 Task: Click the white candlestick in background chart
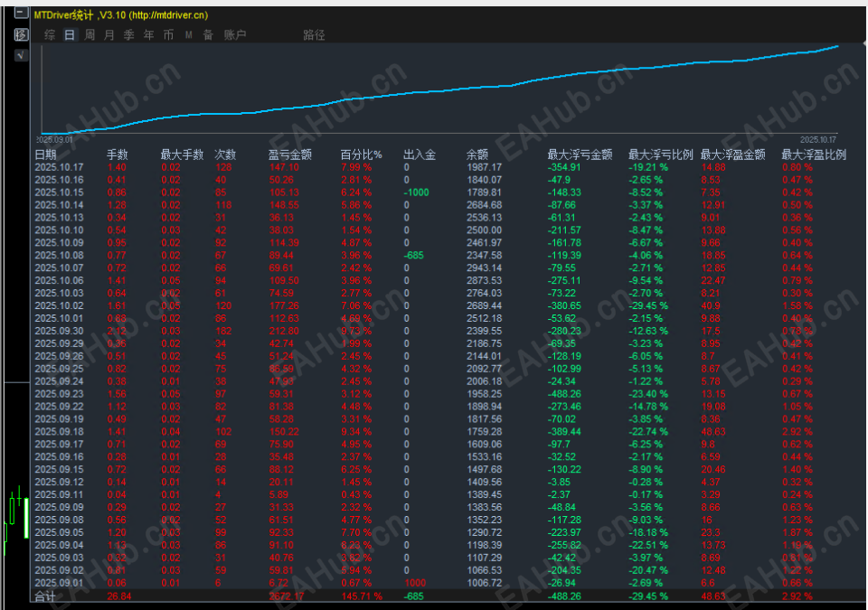point(25,517)
